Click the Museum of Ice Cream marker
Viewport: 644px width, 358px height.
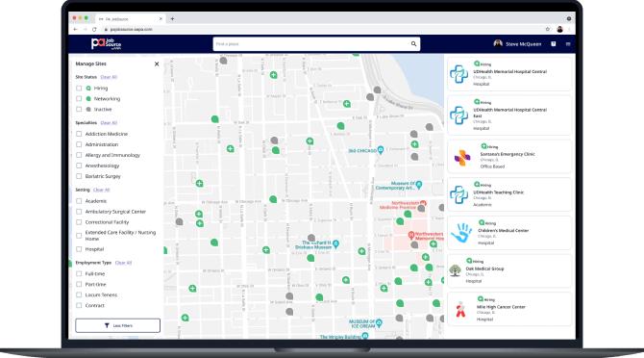click(379, 323)
